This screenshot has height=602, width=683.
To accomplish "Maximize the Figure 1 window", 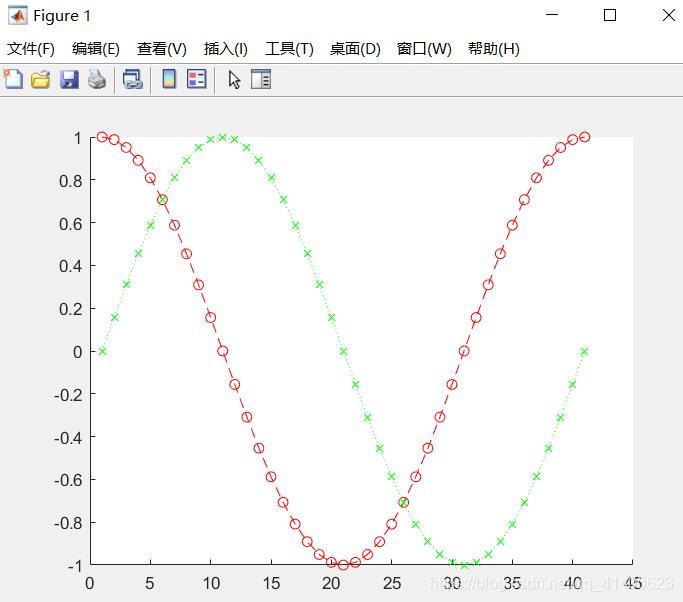I will point(610,15).
